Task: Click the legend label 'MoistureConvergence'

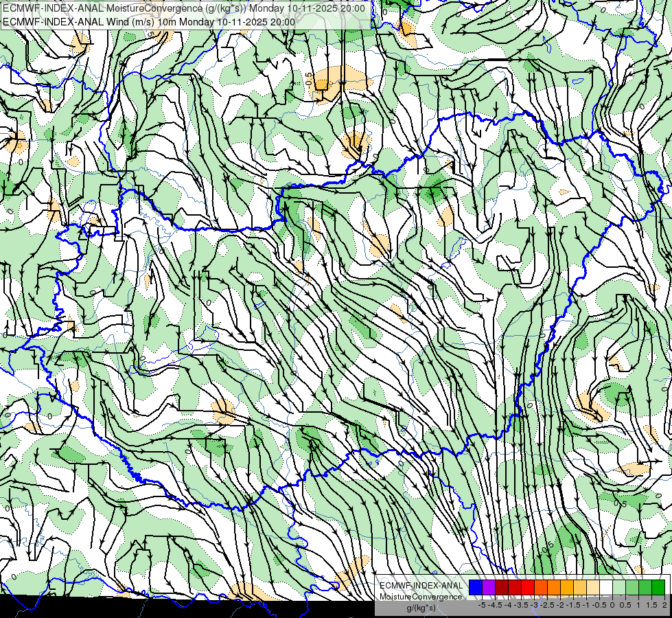Action: tap(421, 597)
